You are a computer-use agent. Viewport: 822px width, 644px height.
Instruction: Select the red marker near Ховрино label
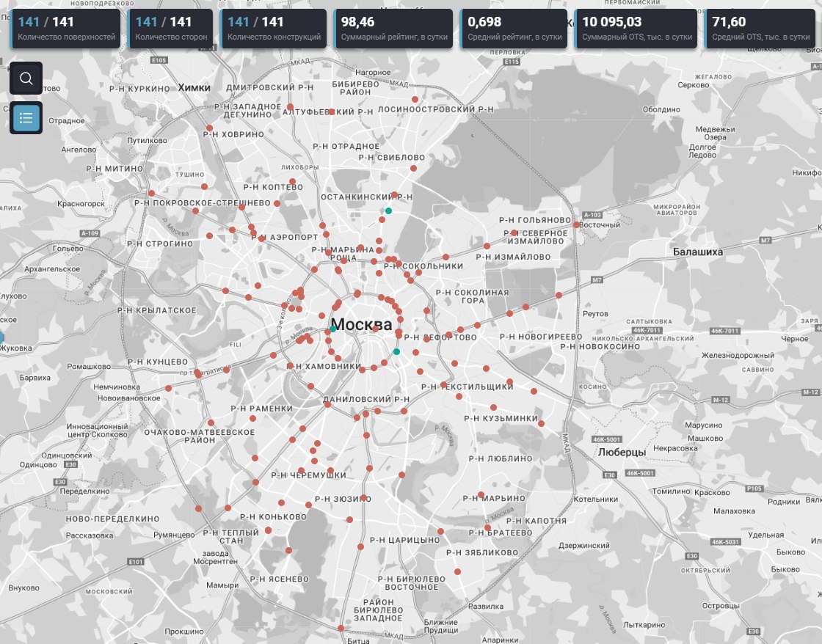pyautogui.click(x=209, y=128)
